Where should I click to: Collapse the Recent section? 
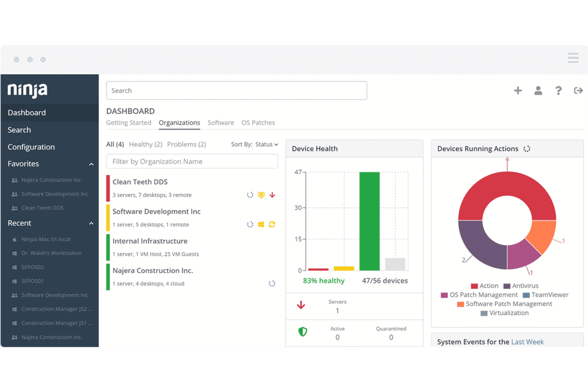point(91,223)
